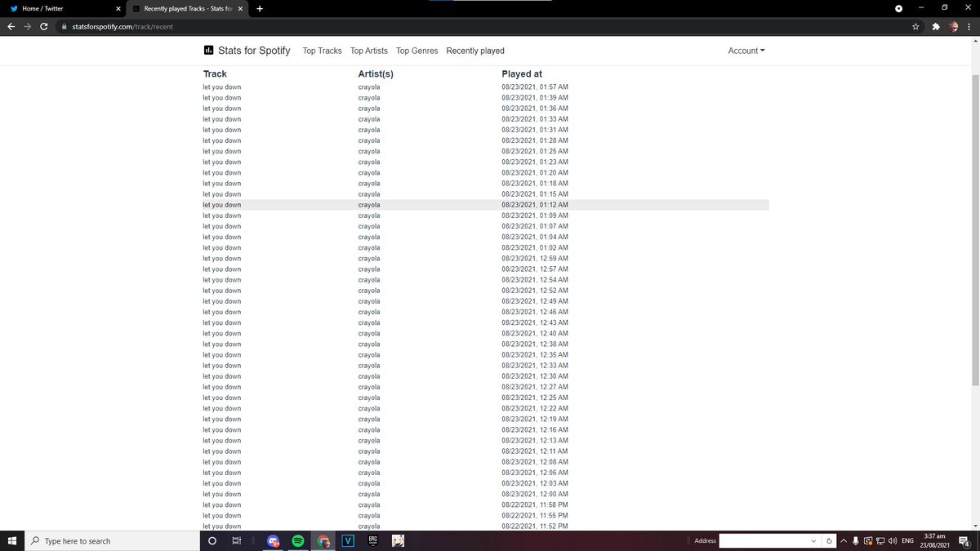Expand the Account dropdown menu

746,51
